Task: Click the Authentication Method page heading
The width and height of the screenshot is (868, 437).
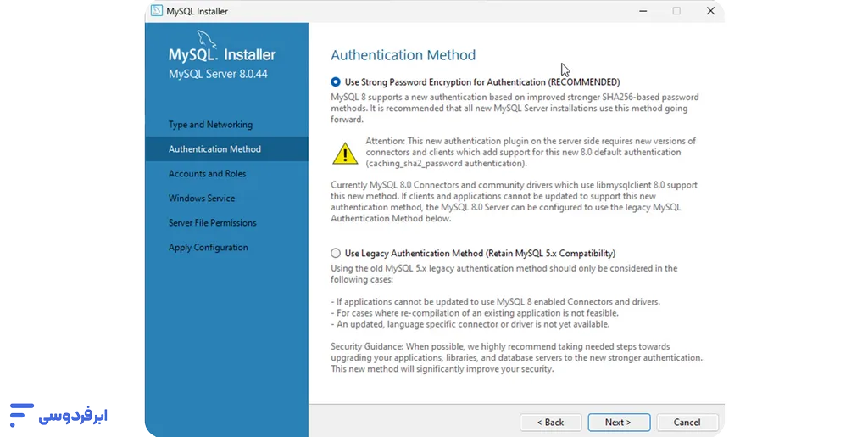Action: [403, 55]
